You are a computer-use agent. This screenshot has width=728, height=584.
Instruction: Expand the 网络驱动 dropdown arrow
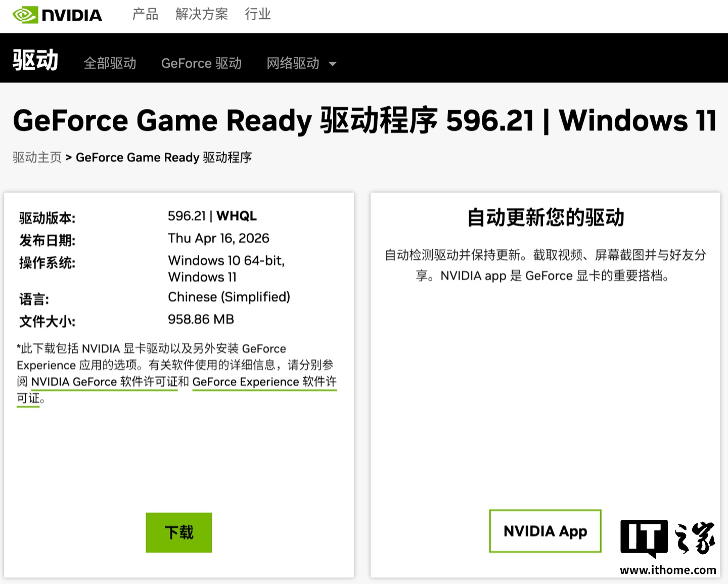332,64
